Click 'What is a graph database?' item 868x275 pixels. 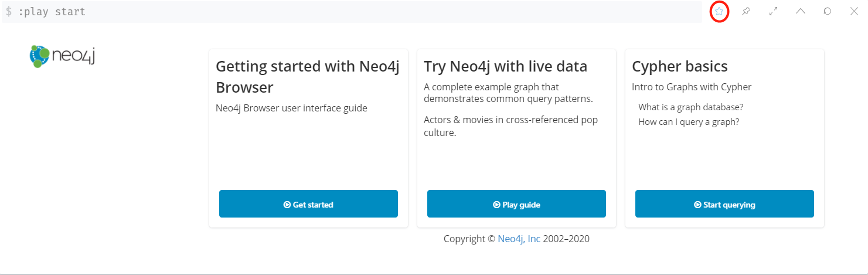pyautogui.click(x=690, y=107)
